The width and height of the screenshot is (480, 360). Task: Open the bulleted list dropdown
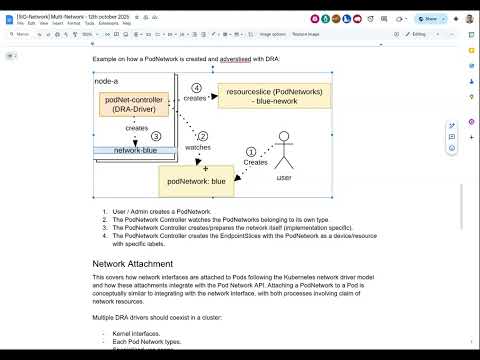[171, 34]
